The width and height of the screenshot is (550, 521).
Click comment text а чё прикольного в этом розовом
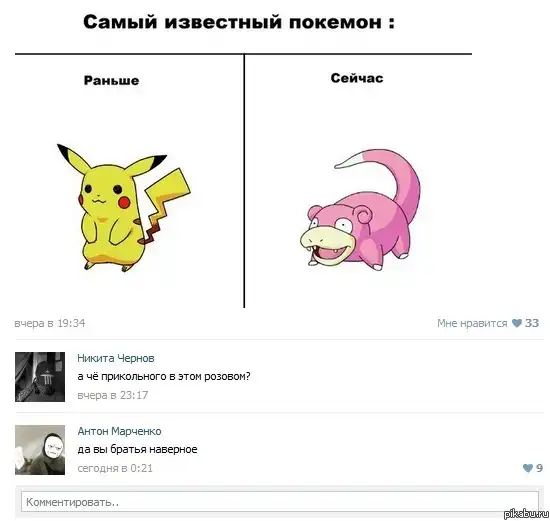164,376
